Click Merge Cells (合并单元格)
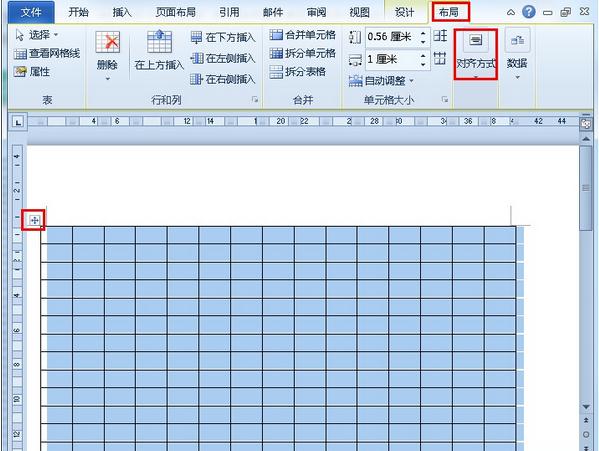Screen dimensions: 599x451 (x=302, y=35)
